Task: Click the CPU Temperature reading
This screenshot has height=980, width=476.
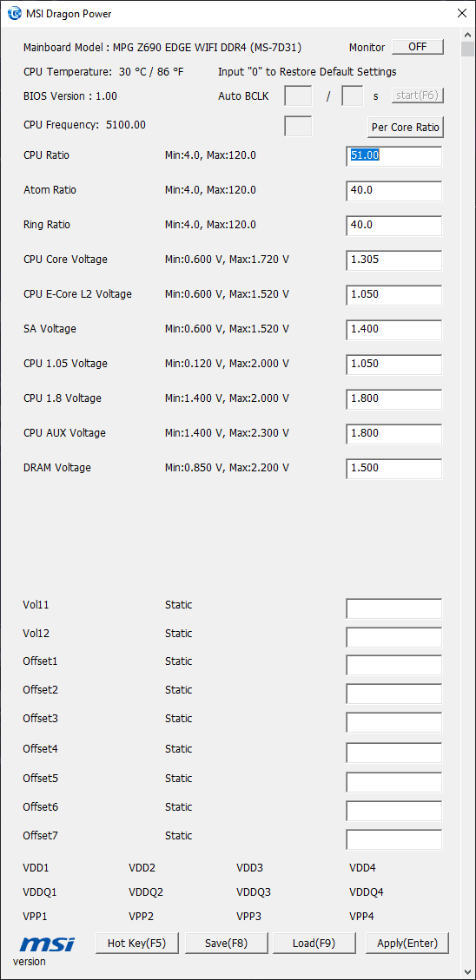Action: [x=103, y=72]
